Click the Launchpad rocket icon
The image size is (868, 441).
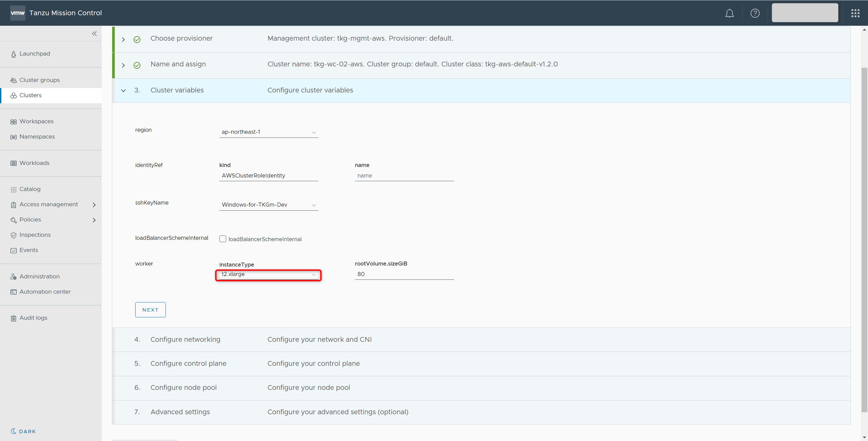click(x=14, y=54)
